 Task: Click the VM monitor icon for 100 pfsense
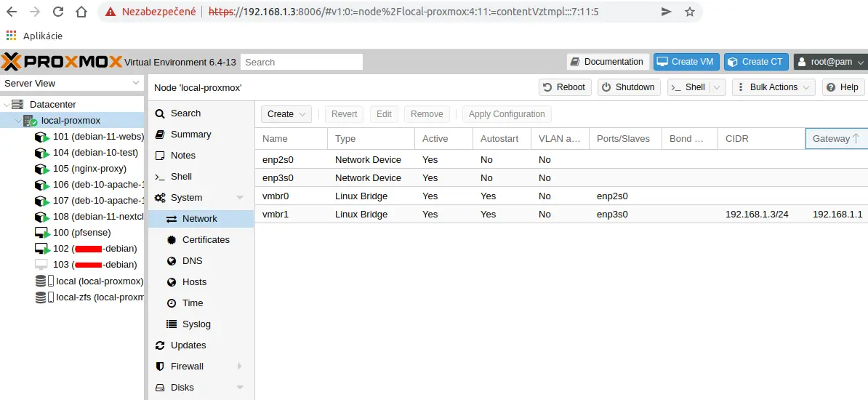coord(41,232)
